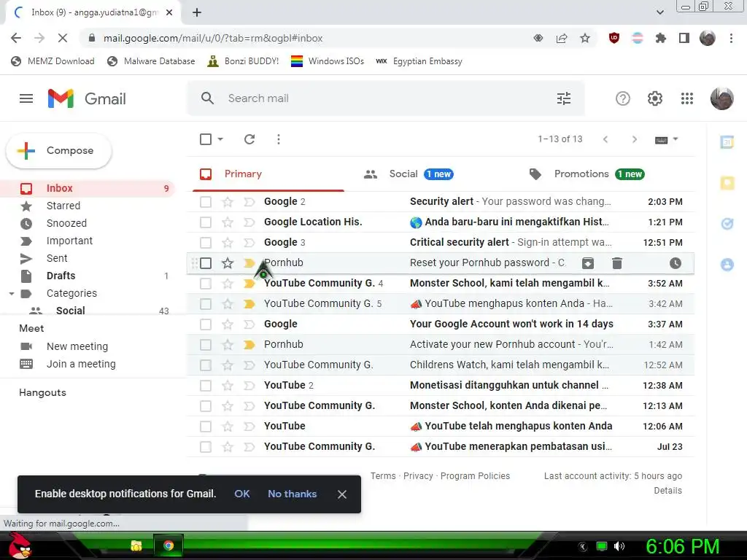Click Join a meeting

[81, 365]
